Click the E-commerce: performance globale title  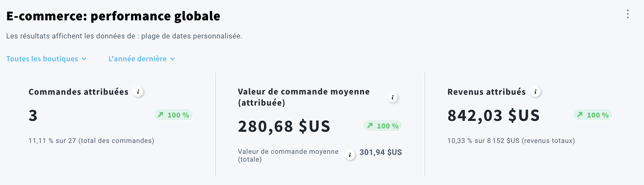[113, 16]
